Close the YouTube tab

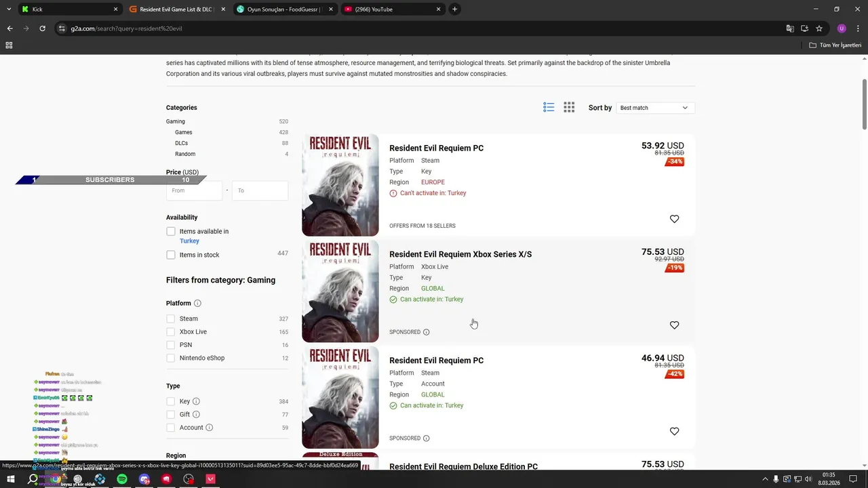[438, 9]
